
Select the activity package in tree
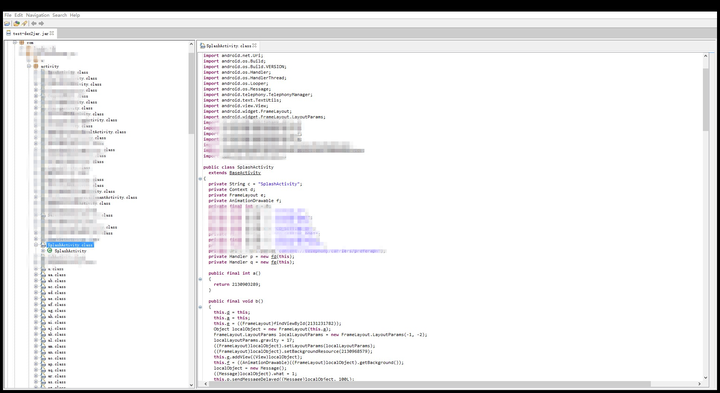pyautogui.click(x=50, y=67)
